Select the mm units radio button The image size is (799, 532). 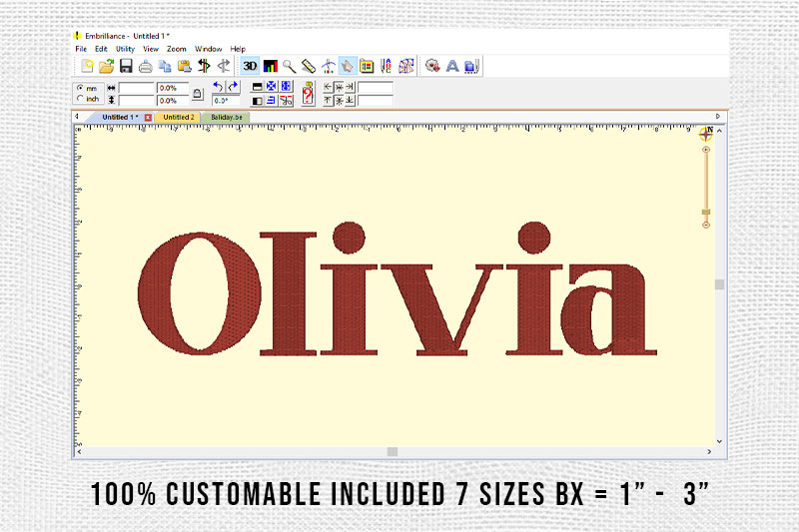pyautogui.click(x=81, y=88)
